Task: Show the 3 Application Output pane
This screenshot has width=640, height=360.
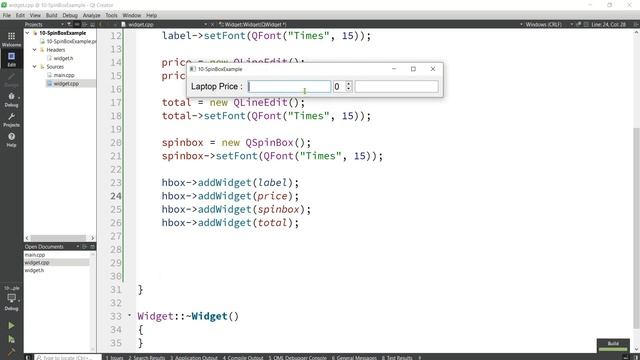Action: [194, 358]
